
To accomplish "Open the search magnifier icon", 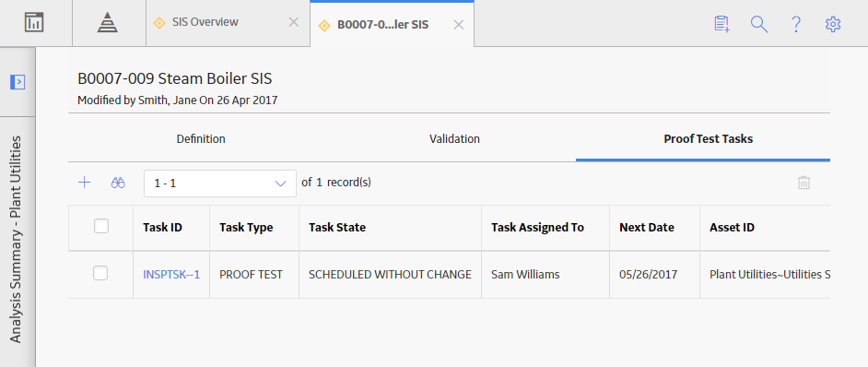I will tap(759, 24).
